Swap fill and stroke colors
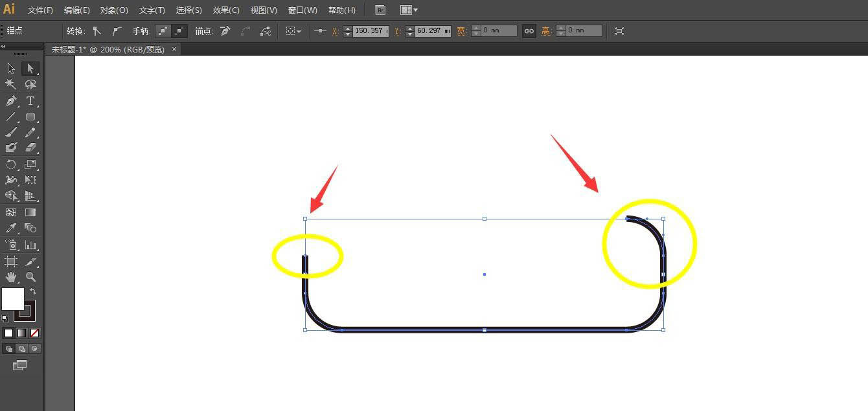Screen dimensions: 868x411 point(33,292)
